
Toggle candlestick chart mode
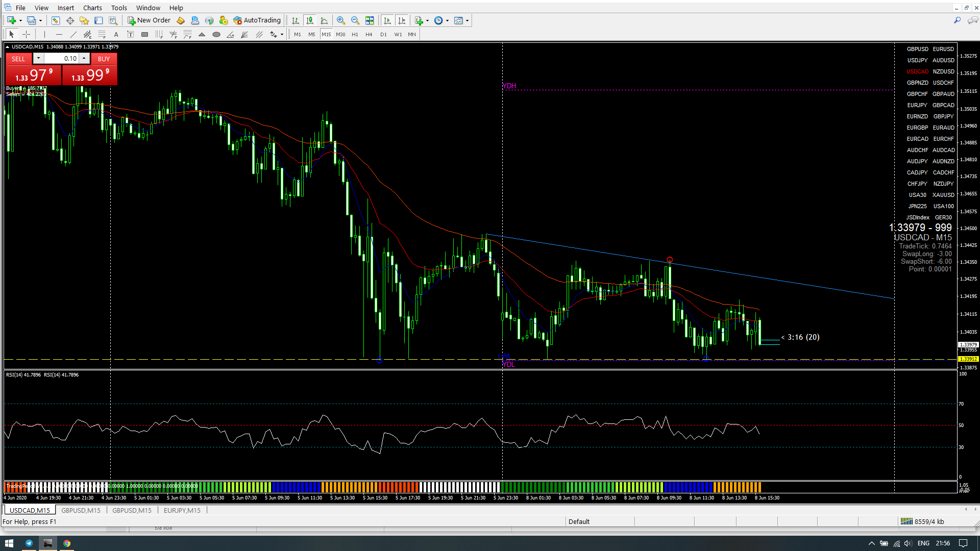[310, 20]
